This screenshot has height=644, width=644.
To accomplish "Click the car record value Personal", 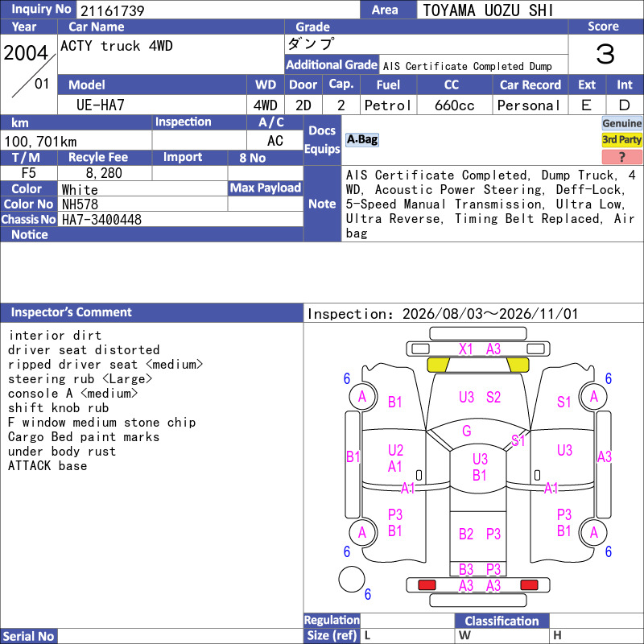I will pos(529,105).
